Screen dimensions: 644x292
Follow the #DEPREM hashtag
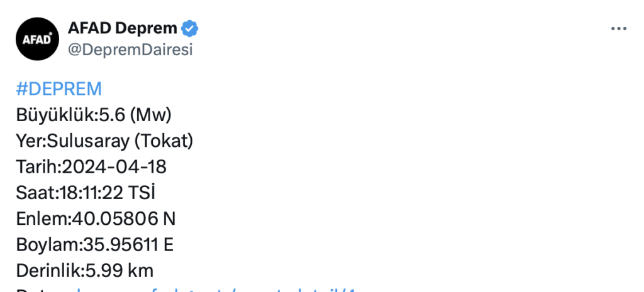tap(58, 89)
